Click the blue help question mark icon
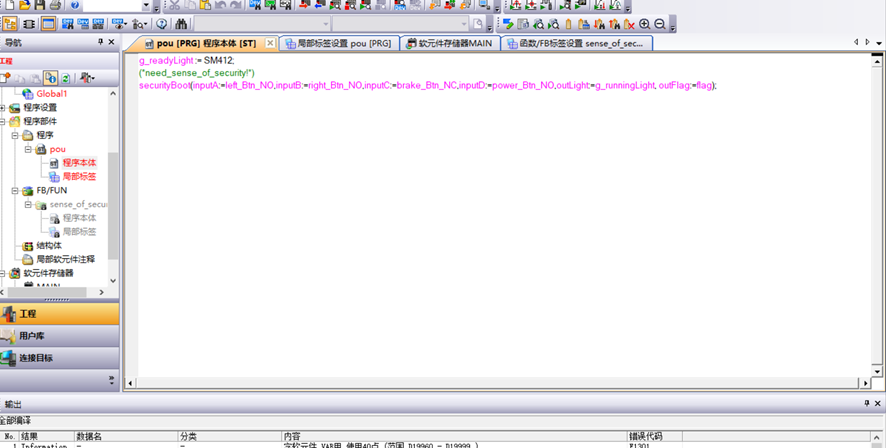The width and height of the screenshot is (886, 448). click(x=162, y=24)
